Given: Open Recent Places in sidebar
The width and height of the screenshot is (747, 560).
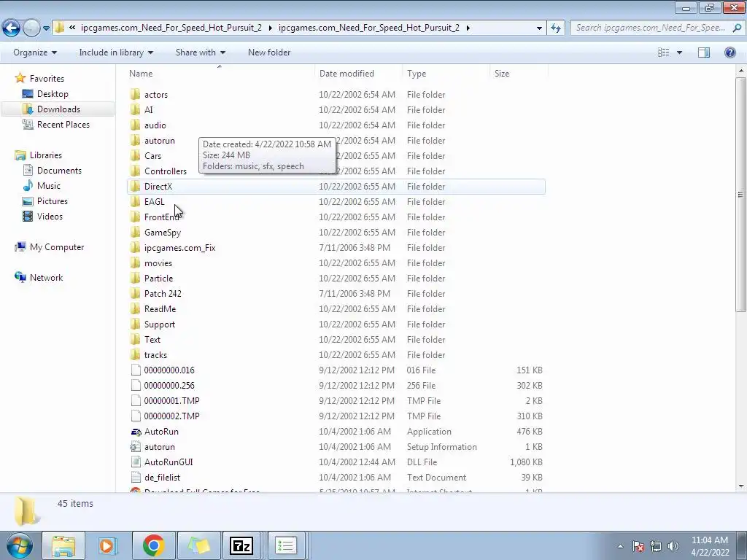Looking at the screenshot, I should click(63, 124).
